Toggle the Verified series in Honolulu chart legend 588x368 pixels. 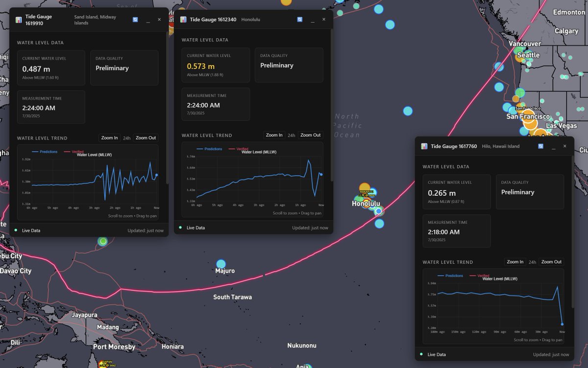point(238,149)
